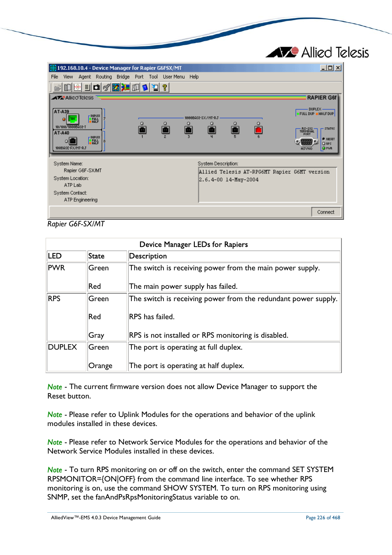Click the Connect button
The image size is (392, 555).
(326, 212)
